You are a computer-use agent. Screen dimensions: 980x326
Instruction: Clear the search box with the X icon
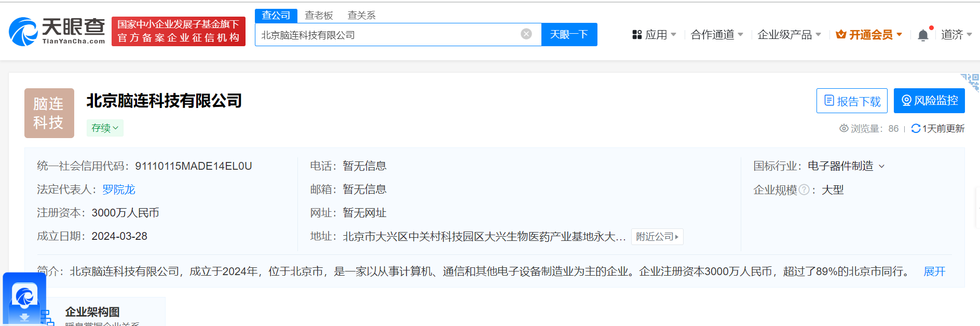coord(526,34)
